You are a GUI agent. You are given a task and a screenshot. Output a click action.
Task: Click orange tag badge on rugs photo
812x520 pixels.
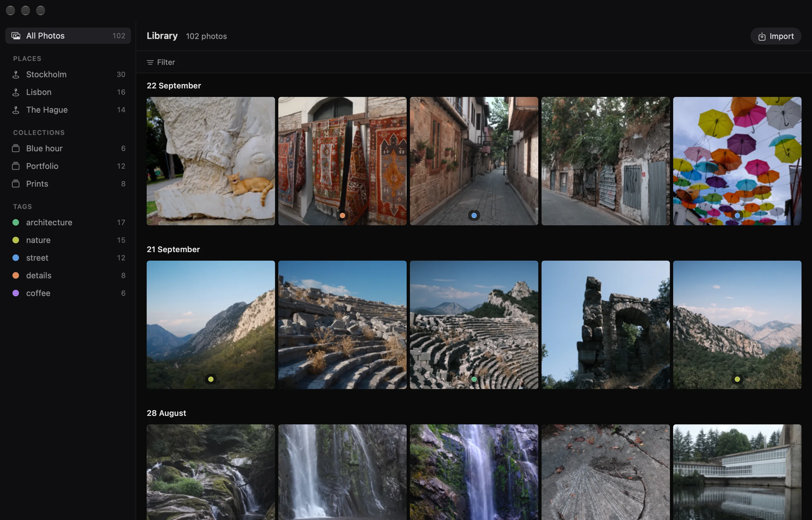[x=343, y=215]
